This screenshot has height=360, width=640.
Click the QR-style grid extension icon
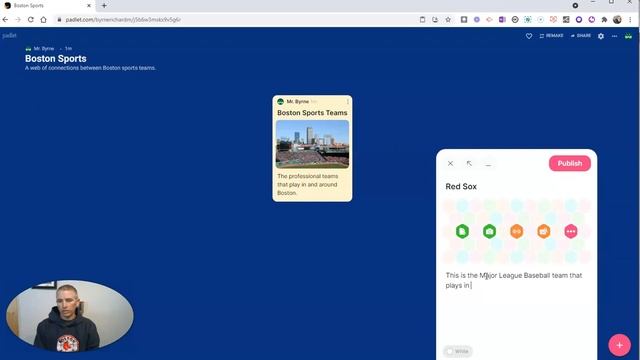point(566,19)
